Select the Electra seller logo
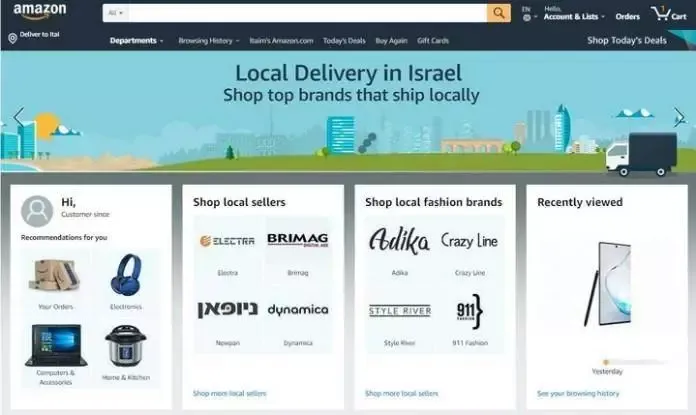696x415 pixels. 227,241
